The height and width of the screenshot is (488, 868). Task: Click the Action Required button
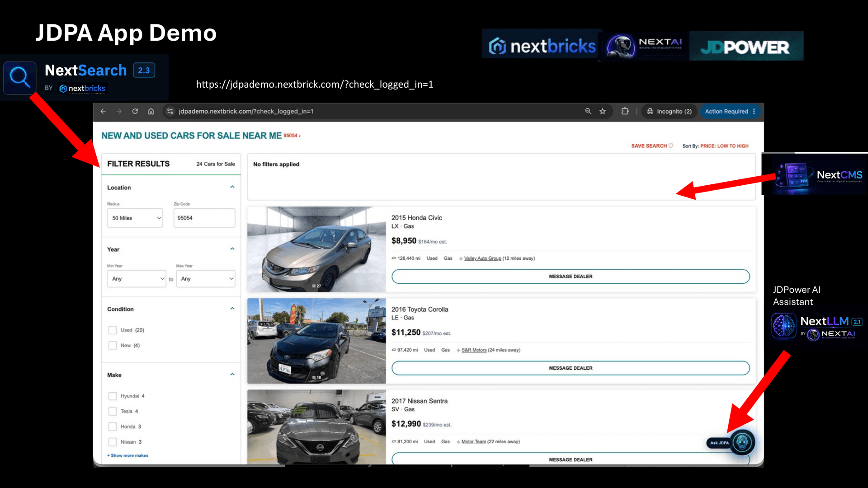pos(730,111)
